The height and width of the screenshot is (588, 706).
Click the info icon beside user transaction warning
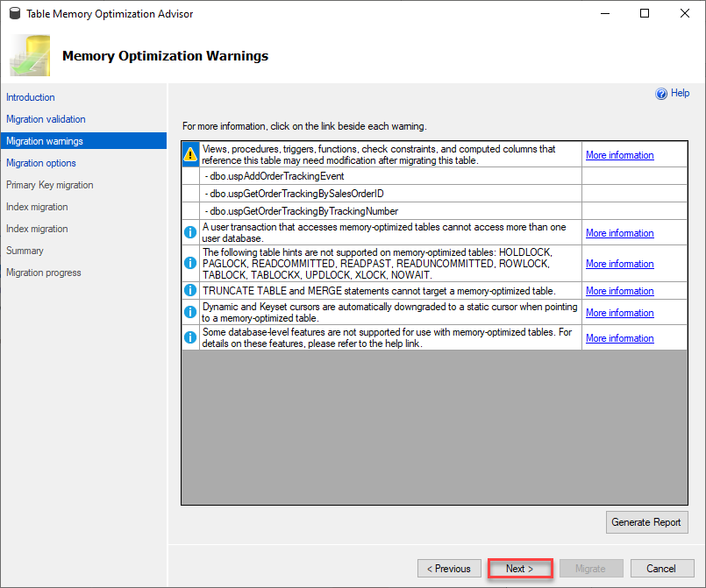click(x=190, y=232)
